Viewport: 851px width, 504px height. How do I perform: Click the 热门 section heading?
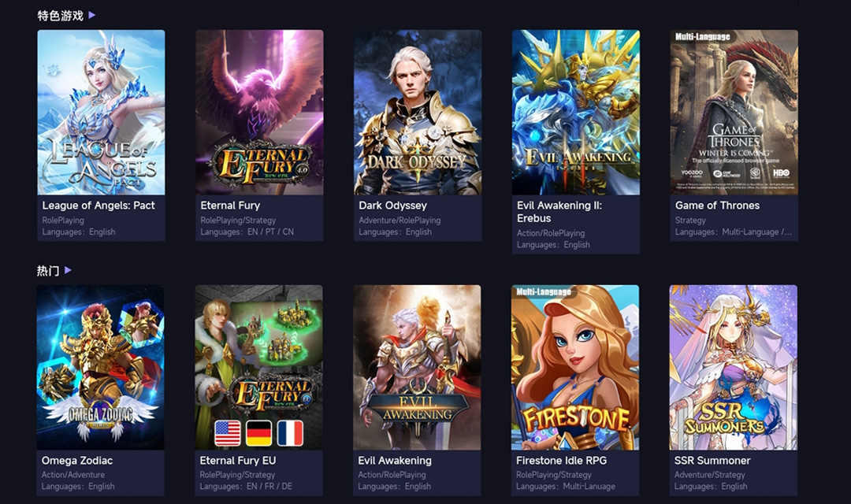(x=48, y=271)
